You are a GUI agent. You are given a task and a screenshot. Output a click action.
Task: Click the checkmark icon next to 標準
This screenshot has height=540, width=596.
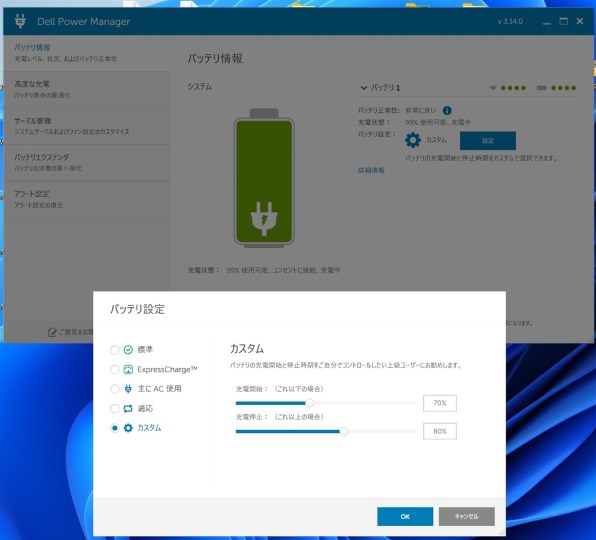click(x=128, y=350)
